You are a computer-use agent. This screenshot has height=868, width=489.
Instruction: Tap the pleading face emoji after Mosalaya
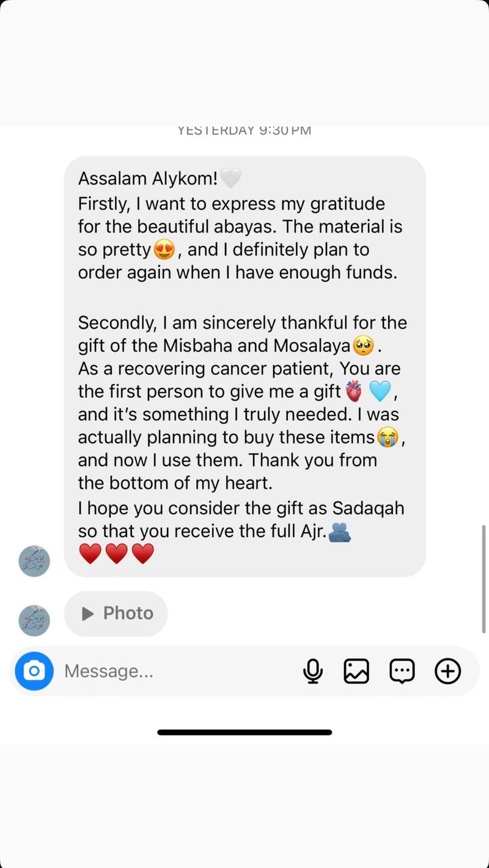364,346
